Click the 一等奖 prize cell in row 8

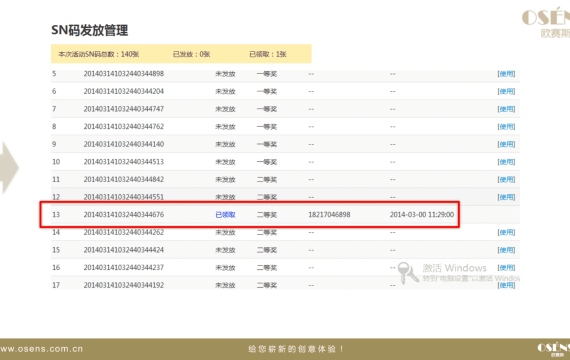click(x=267, y=127)
